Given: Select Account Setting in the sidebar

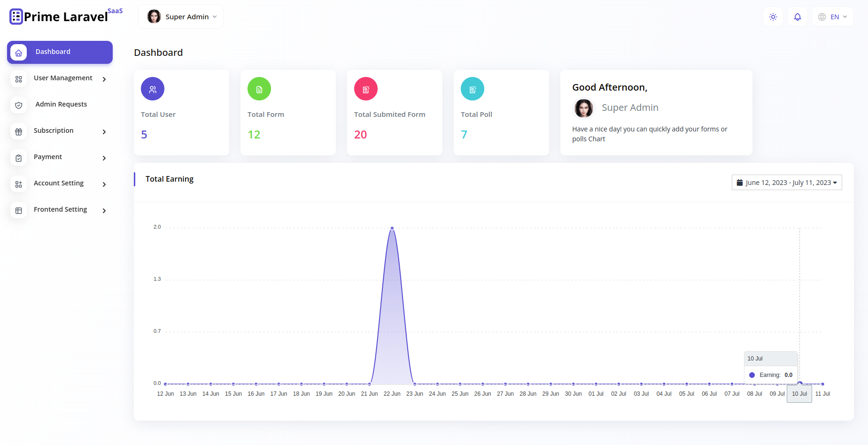Looking at the screenshot, I should pyautogui.click(x=58, y=184).
